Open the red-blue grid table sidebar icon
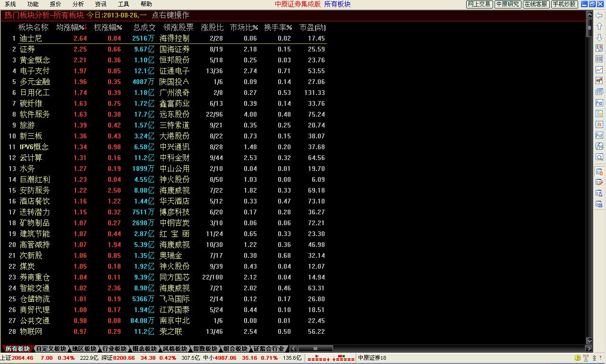This screenshot has width=606, height=364. (x=599, y=59)
